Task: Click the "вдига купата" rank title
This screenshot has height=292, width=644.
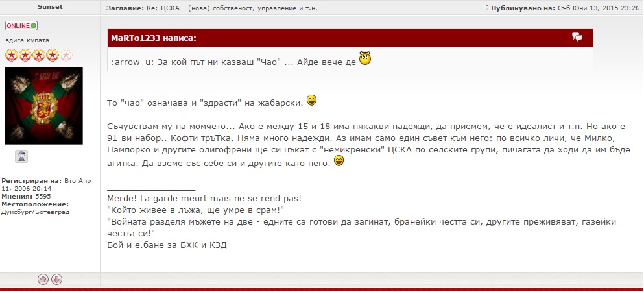Action: pos(27,40)
